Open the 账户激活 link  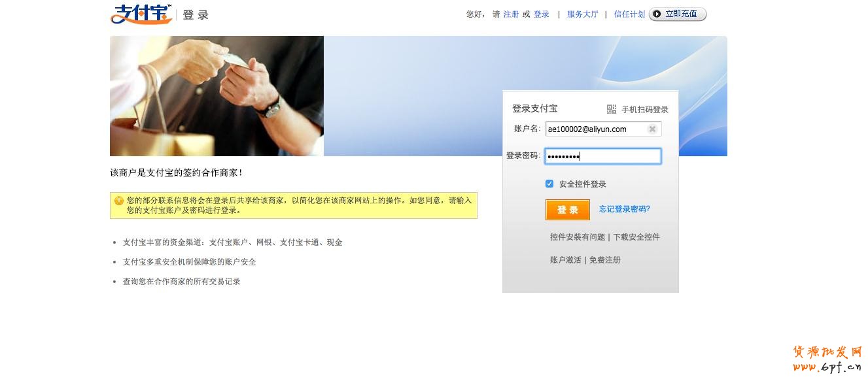pyautogui.click(x=566, y=260)
